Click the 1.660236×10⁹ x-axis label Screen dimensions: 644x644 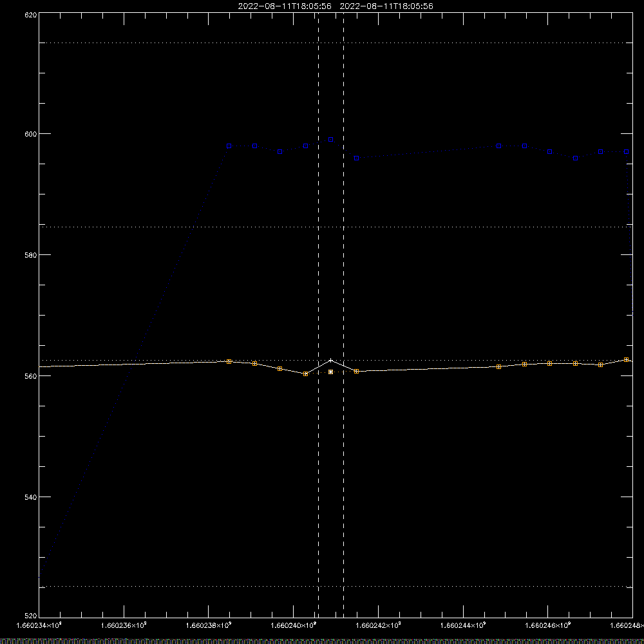click(124, 625)
